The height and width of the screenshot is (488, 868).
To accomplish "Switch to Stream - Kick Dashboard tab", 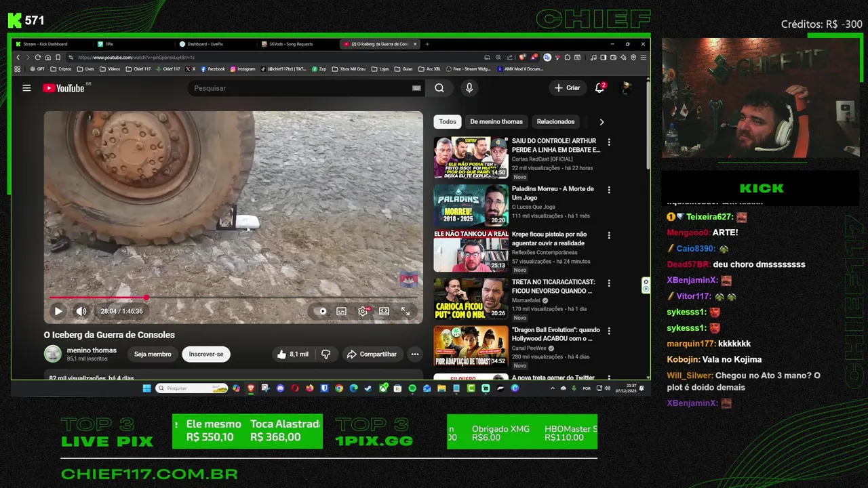I will (x=51, y=44).
